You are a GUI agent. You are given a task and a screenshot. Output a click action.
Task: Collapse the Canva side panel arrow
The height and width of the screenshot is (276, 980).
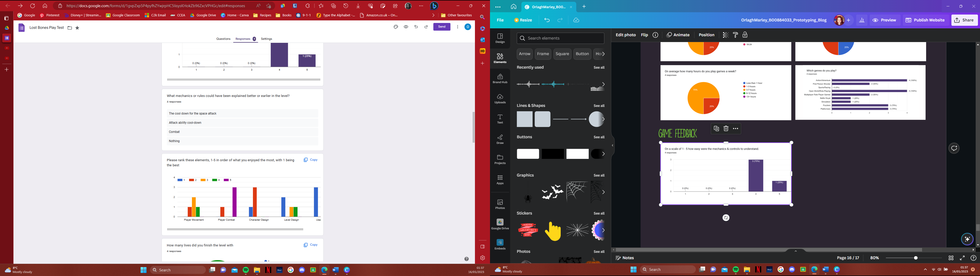pos(612,146)
